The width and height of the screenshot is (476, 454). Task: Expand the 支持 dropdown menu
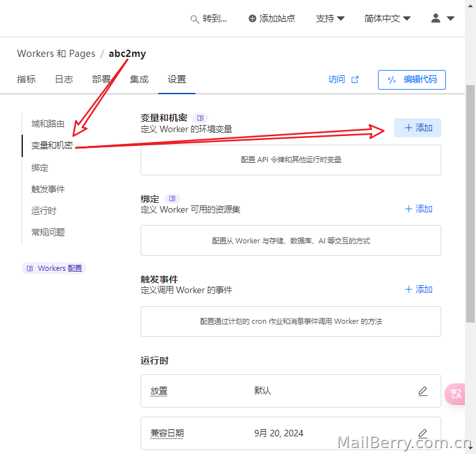[330, 18]
